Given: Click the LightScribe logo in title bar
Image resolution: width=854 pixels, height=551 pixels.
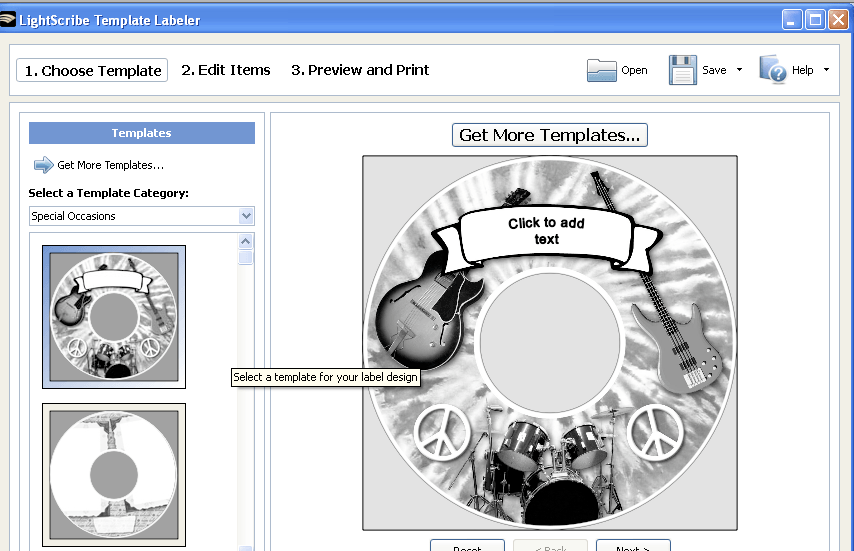Looking at the screenshot, I should click(7, 20).
